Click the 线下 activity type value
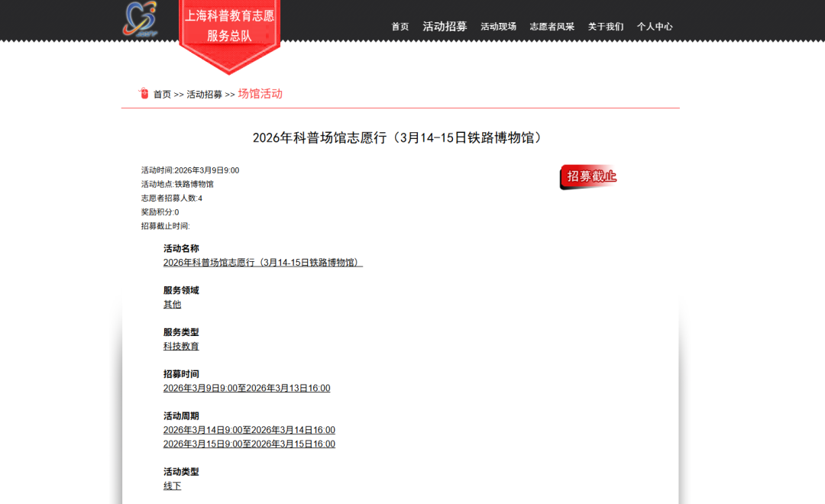825x504 pixels. (x=172, y=486)
